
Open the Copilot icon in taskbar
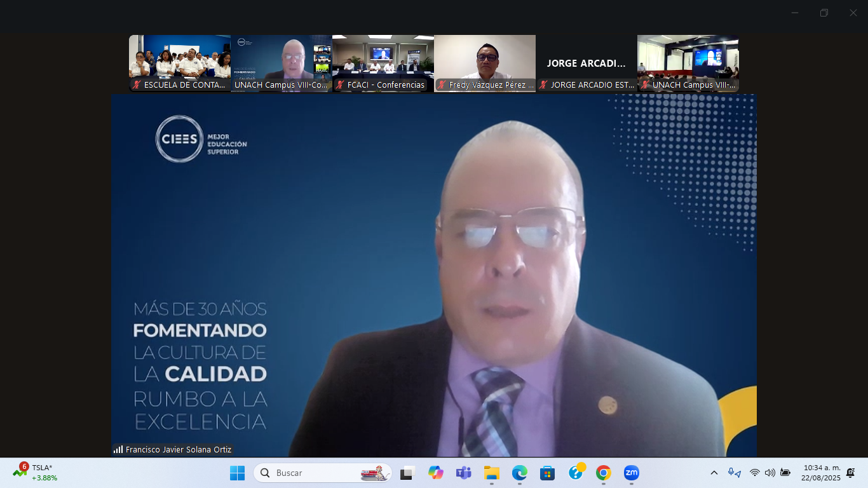435,473
